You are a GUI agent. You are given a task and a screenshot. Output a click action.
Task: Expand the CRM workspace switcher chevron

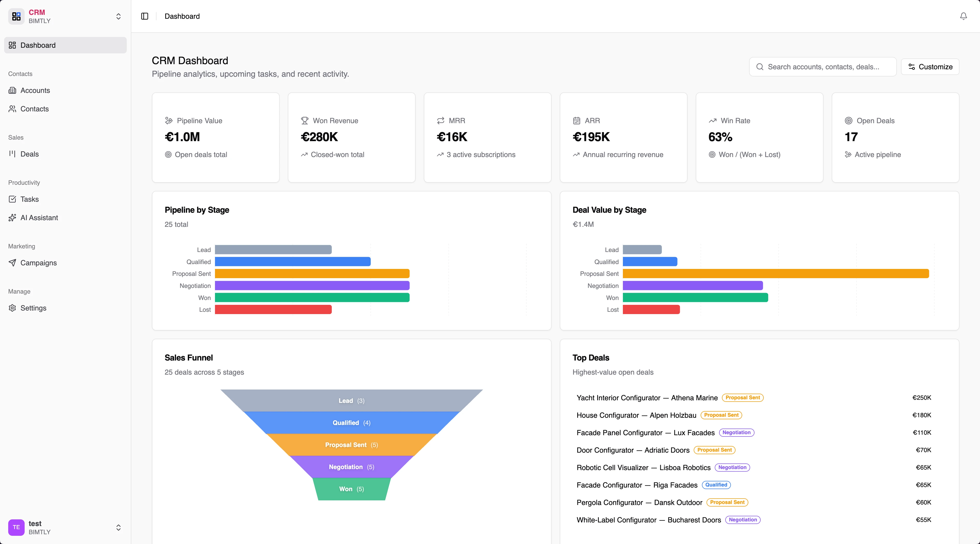pos(118,16)
